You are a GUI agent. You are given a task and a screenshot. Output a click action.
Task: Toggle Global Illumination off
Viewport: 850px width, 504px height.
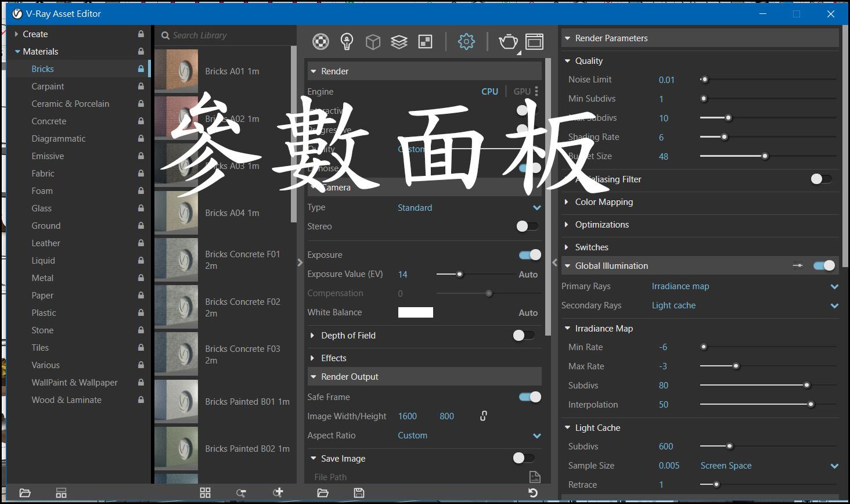[824, 265]
